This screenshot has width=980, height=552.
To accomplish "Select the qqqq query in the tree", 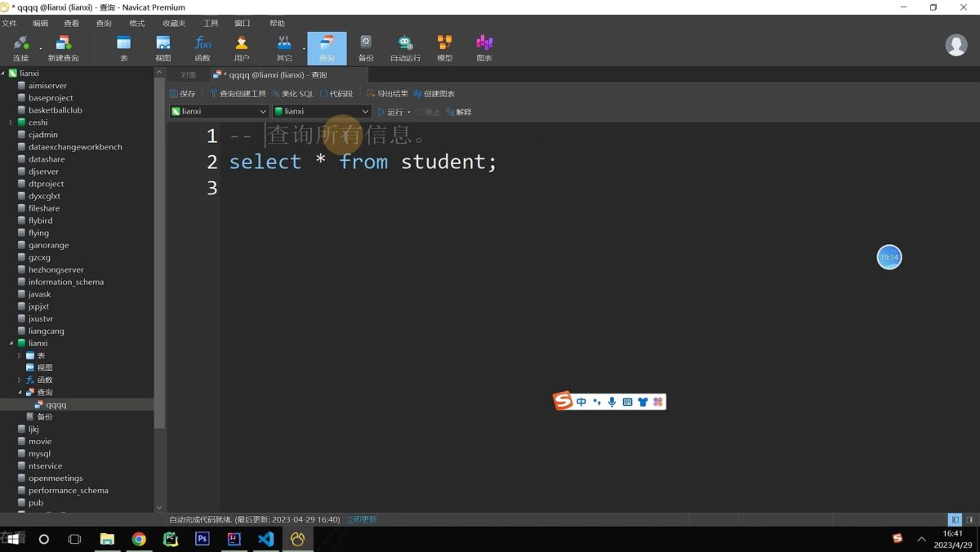I will (56, 404).
